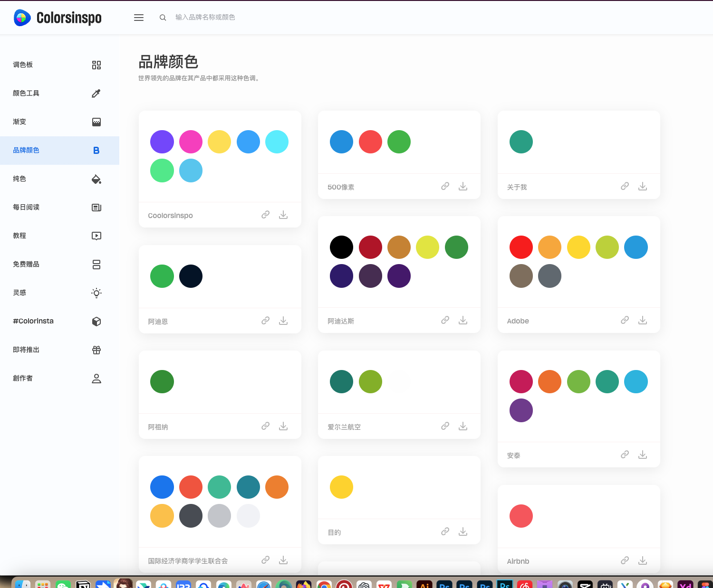Viewport: 713px width, 588px height.
Task: Click the search field 输入品牌名称或颜色
Action: (x=205, y=18)
